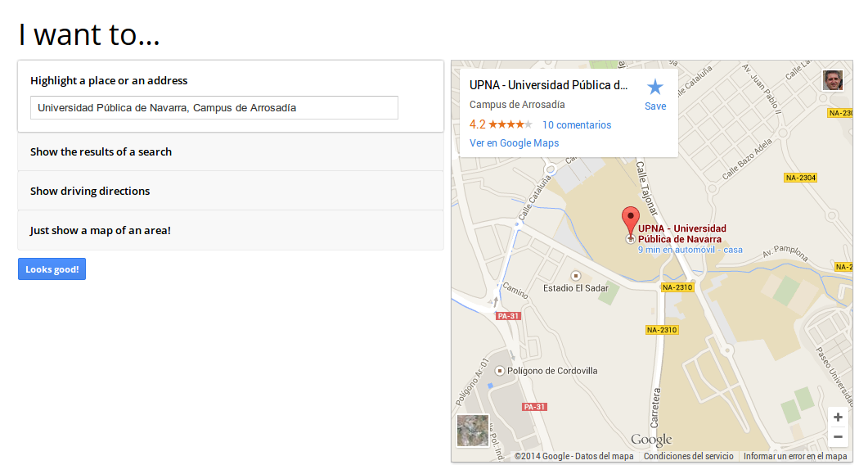The width and height of the screenshot is (868, 465).
Task: Click the red UPNA map label text
Action: click(682, 234)
